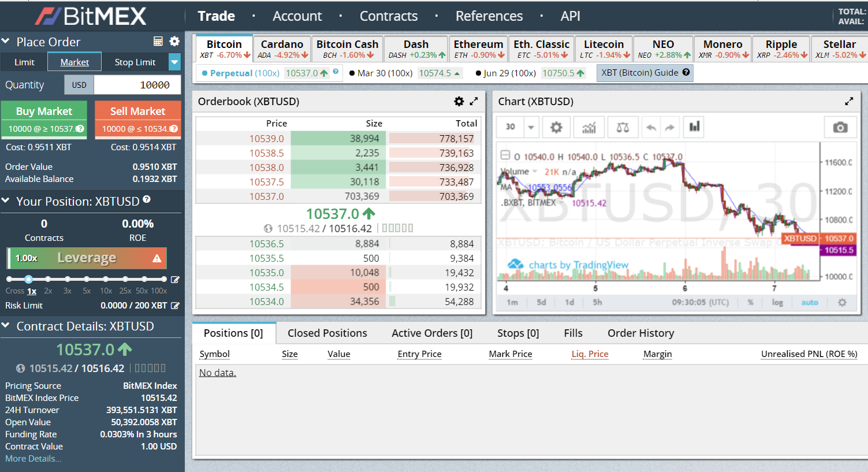868x472 pixels.
Task: Toggle auto scale on chart
Action: [x=810, y=302]
